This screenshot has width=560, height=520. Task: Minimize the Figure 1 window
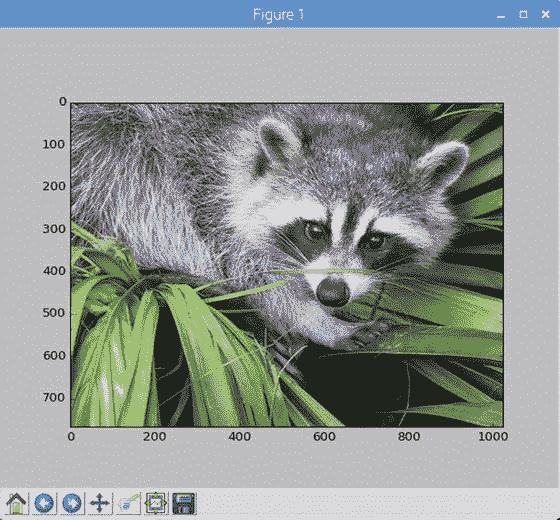coord(501,15)
